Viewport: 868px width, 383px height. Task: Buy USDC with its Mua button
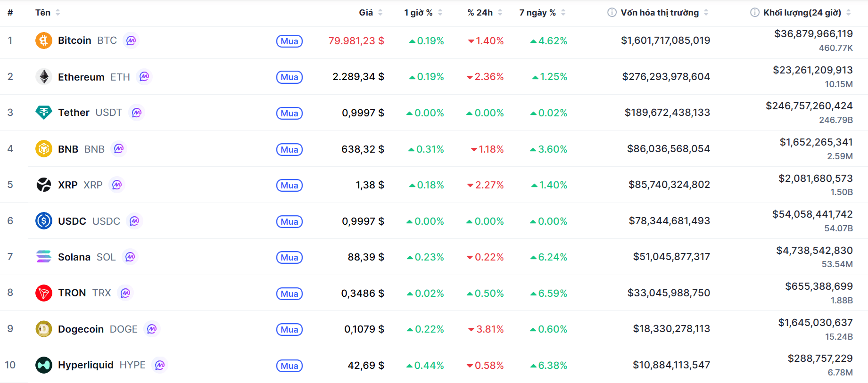pos(289,221)
